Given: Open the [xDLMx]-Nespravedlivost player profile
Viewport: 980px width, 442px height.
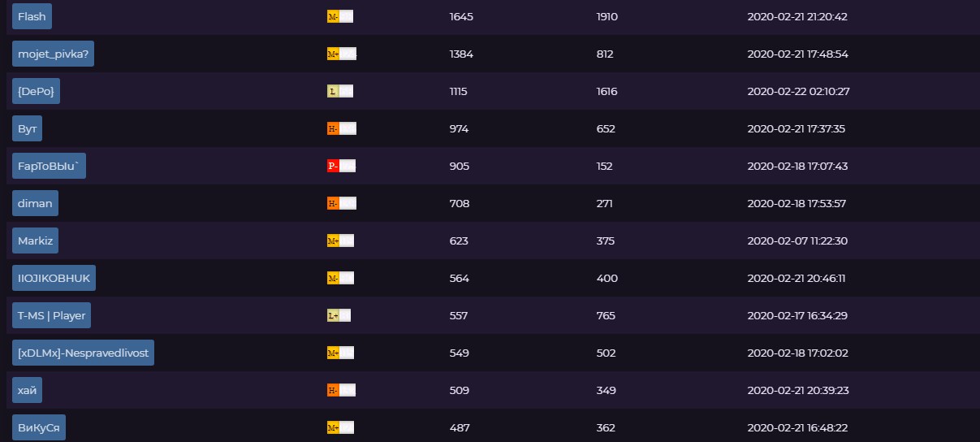Looking at the screenshot, I should pos(82,353).
